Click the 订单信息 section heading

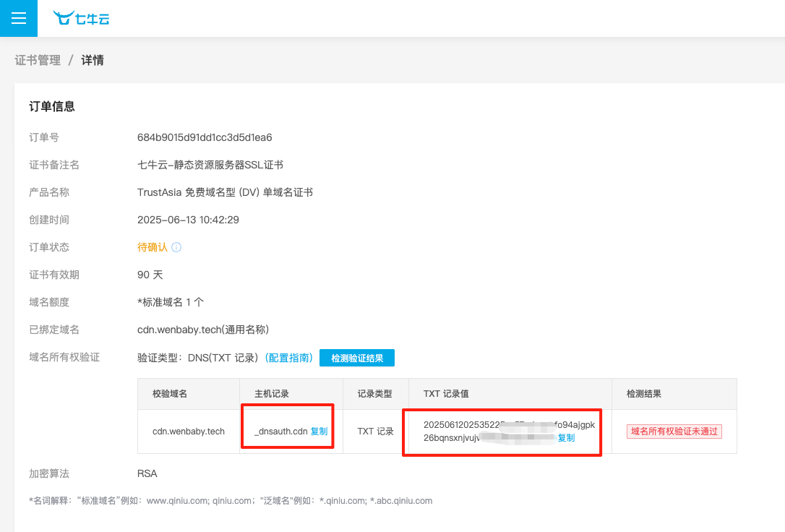52,106
